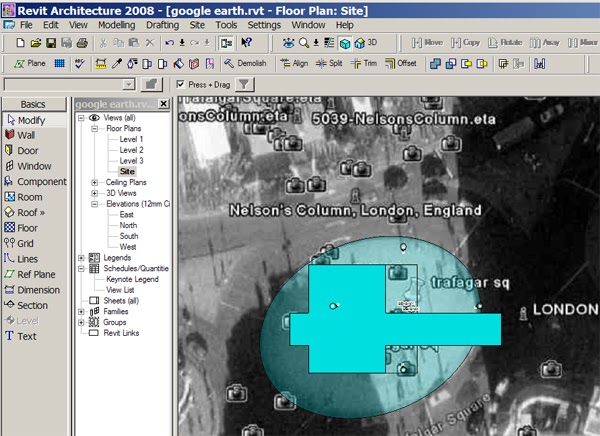Screen dimensions: 600x436
Task: Choose the Dimension tool
Action: click(x=34, y=290)
